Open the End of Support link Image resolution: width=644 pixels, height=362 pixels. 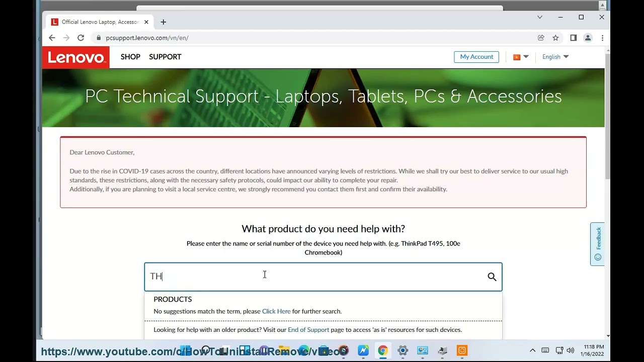pos(308,330)
